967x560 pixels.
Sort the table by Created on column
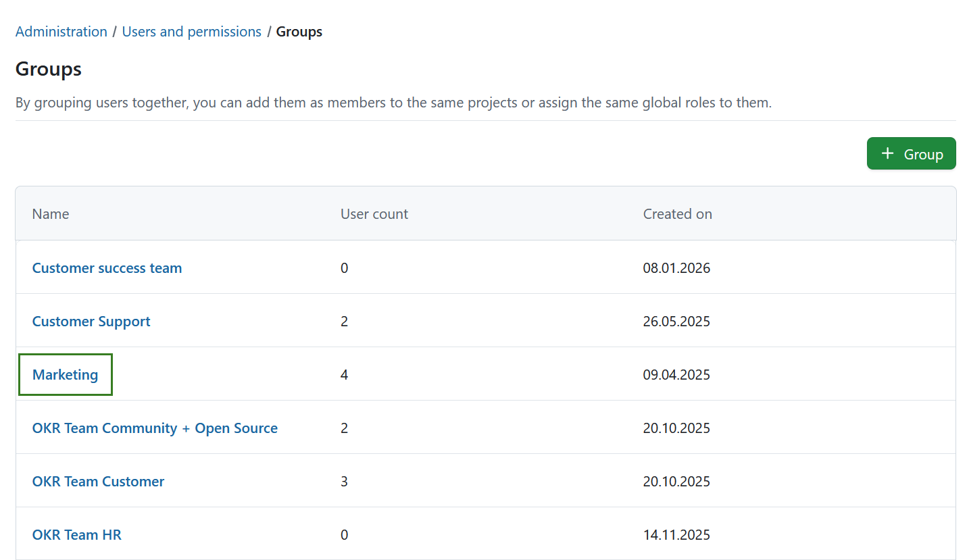tap(677, 213)
